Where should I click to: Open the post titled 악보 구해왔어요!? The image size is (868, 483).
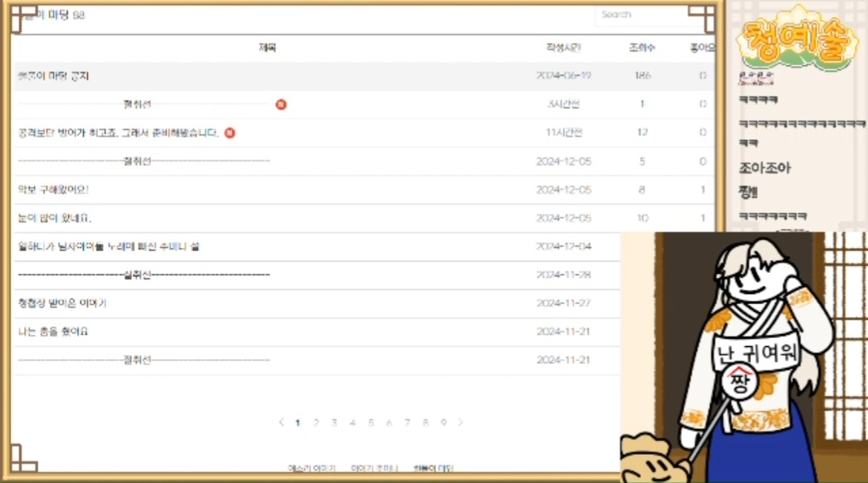pyautogui.click(x=53, y=190)
